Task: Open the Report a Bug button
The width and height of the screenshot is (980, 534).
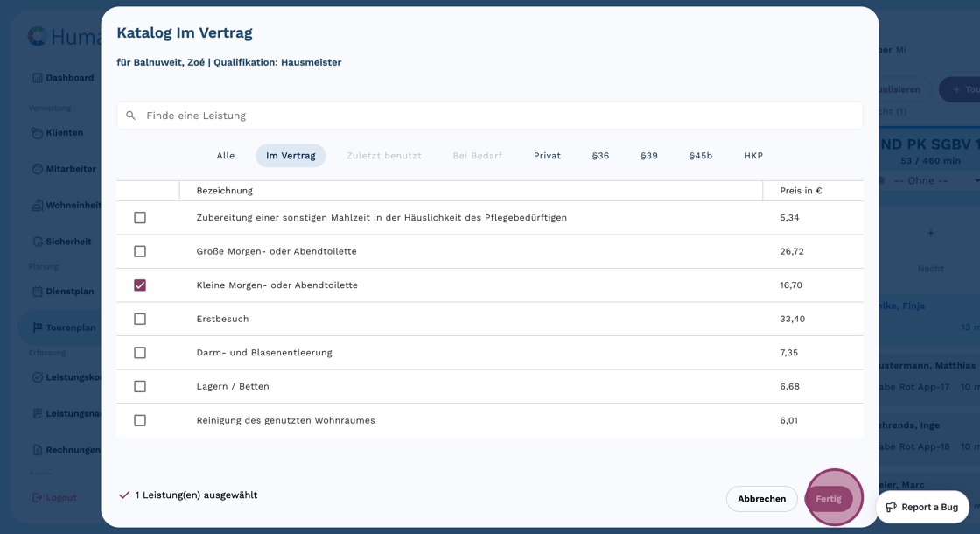Action: [922, 507]
